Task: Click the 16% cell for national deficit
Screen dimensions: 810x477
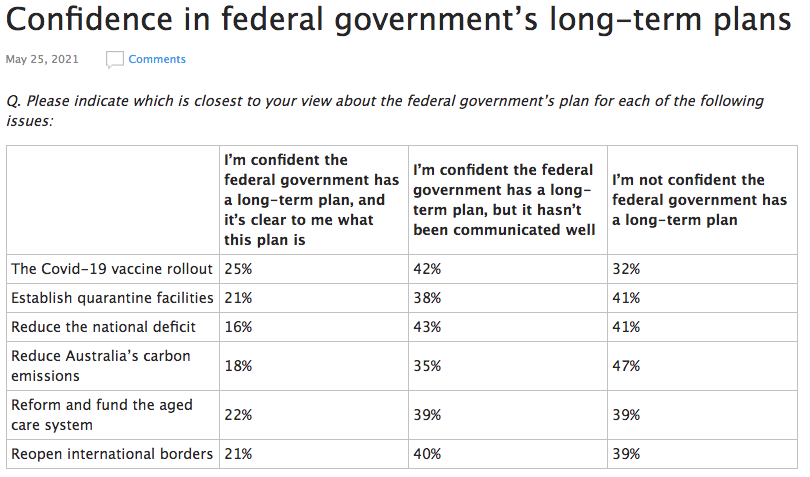Action: point(236,327)
